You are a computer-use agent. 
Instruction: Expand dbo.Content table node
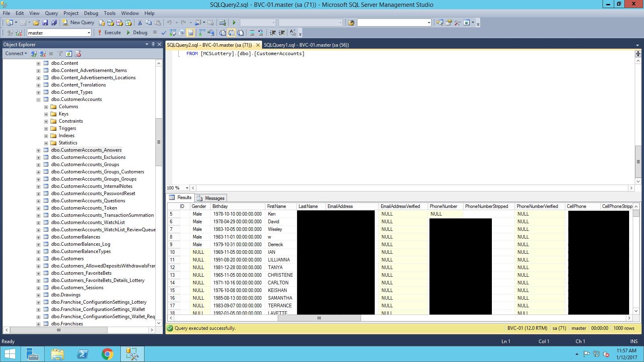coord(38,63)
